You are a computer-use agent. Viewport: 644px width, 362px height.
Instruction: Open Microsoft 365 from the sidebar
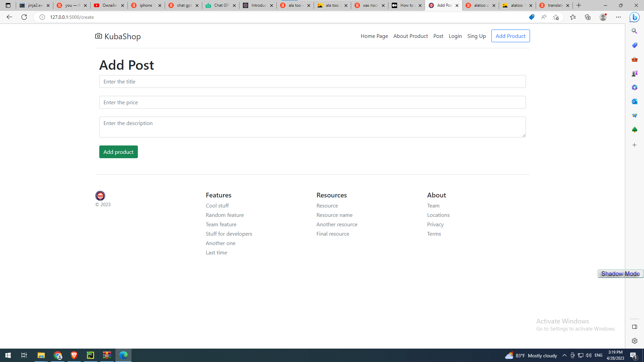point(634,87)
